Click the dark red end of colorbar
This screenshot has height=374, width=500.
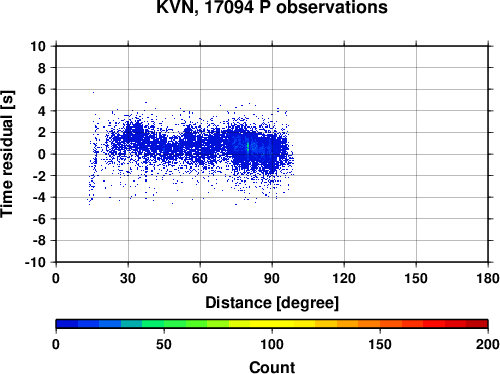(477, 324)
